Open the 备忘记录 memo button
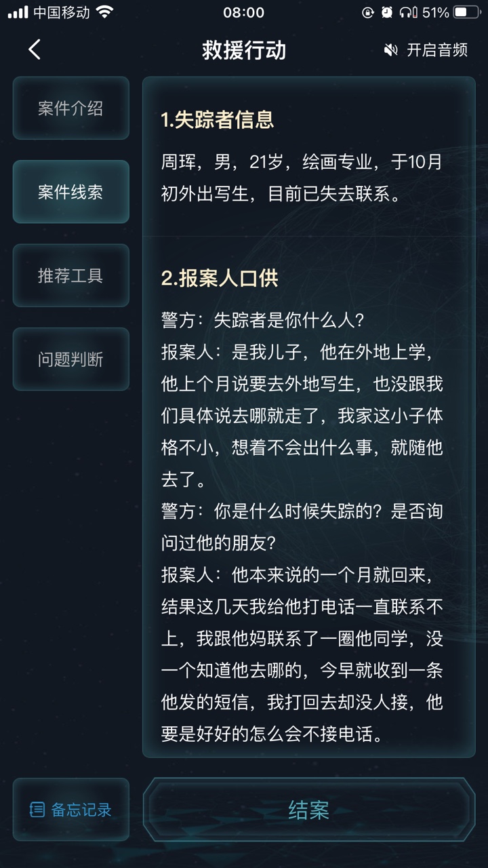Screen dimensions: 488x868 (70, 810)
